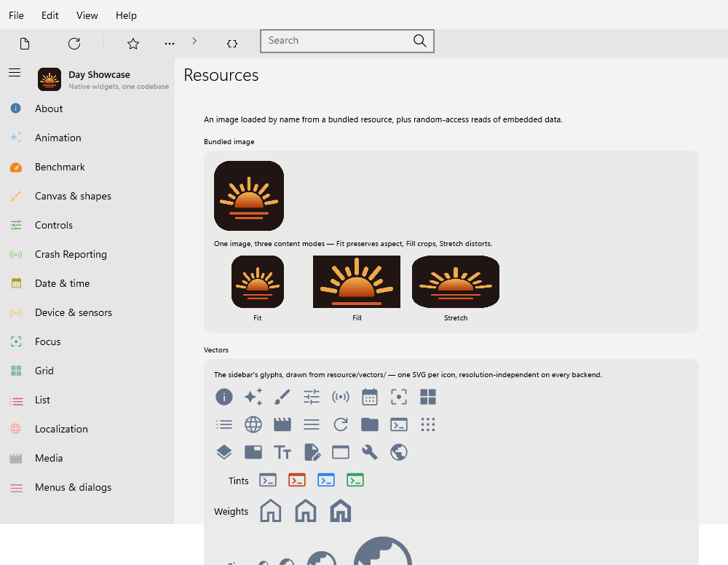The height and width of the screenshot is (565, 728).
Task: Open the Grid sidebar page
Action: pos(87,371)
